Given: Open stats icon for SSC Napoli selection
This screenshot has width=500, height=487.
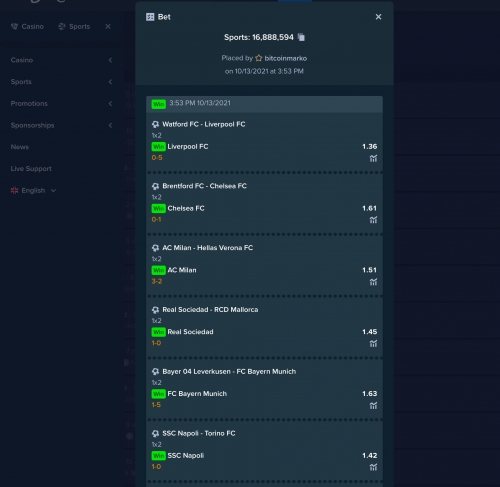Looking at the screenshot, I should pyautogui.click(x=373, y=467).
